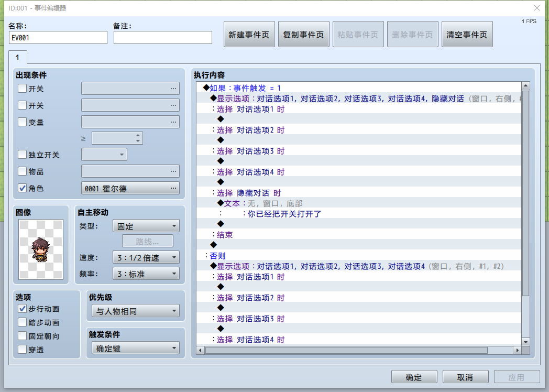549x392 pixels.
Task: Open the 类型 dropdown set to 固定
Action: click(x=146, y=226)
